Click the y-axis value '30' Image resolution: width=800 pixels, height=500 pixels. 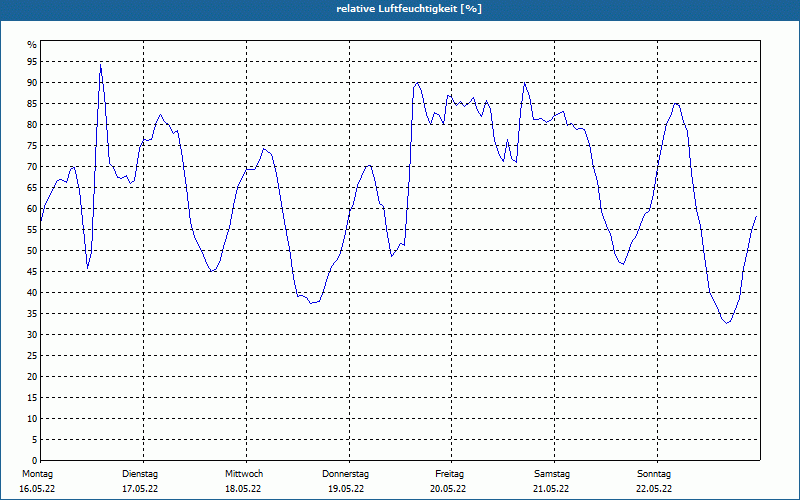coord(32,335)
